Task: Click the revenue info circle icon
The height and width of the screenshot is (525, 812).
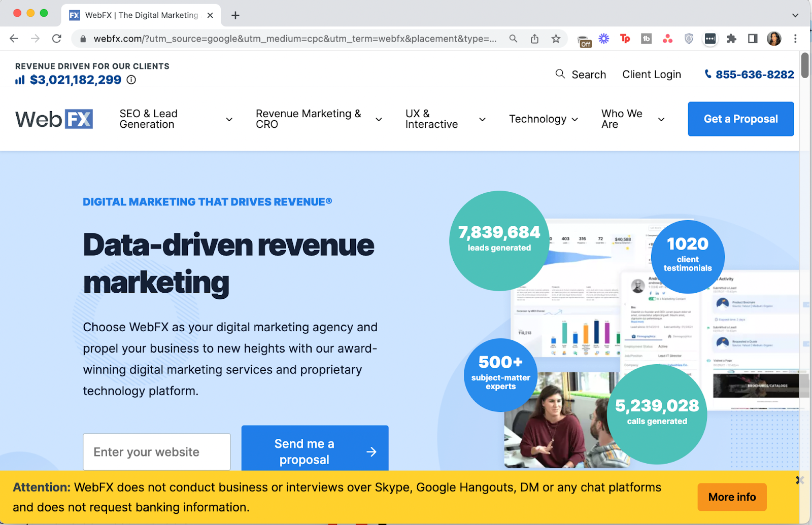Action: tap(131, 80)
